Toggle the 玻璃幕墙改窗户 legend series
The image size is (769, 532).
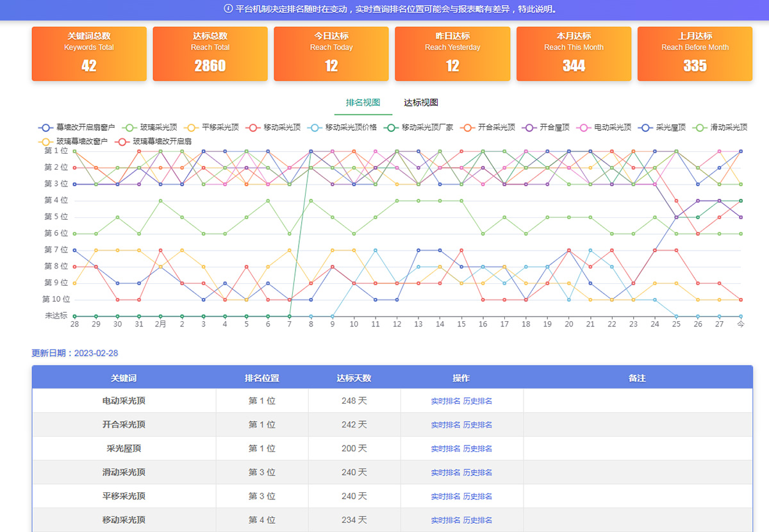73,141
